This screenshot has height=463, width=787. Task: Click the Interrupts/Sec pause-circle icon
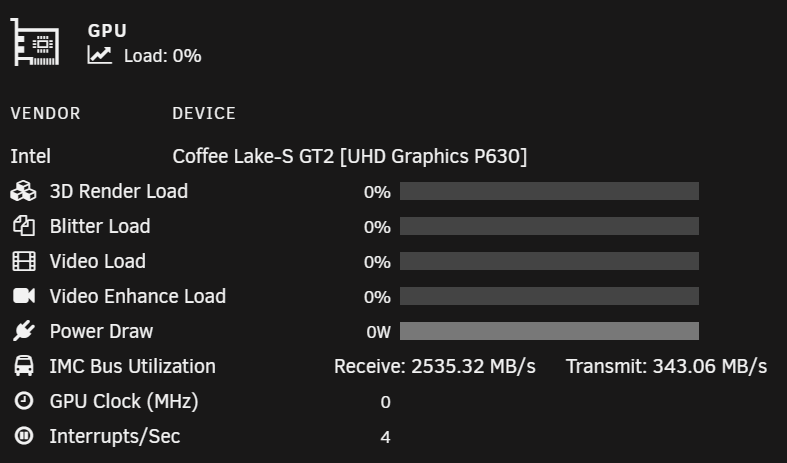pyautogui.click(x=24, y=435)
